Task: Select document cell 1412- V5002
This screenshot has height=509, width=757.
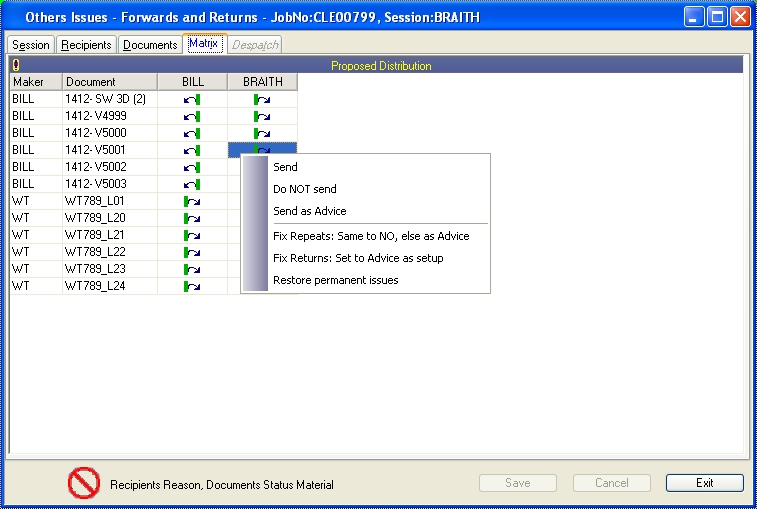Action: [x=110, y=167]
